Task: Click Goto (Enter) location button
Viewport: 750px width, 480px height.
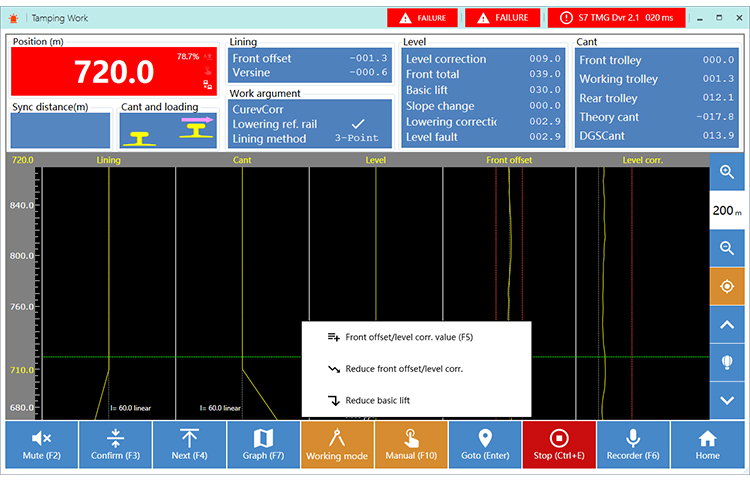Action: (x=485, y=445)
